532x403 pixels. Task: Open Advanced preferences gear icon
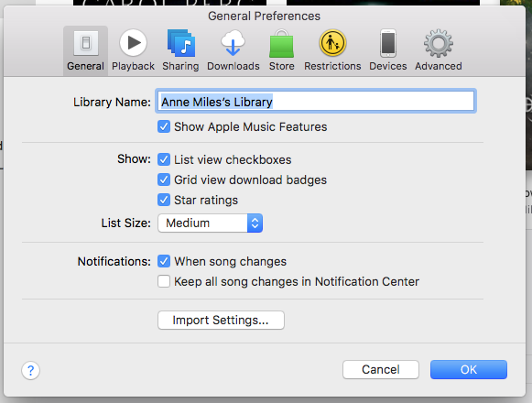tap(439, 43)
